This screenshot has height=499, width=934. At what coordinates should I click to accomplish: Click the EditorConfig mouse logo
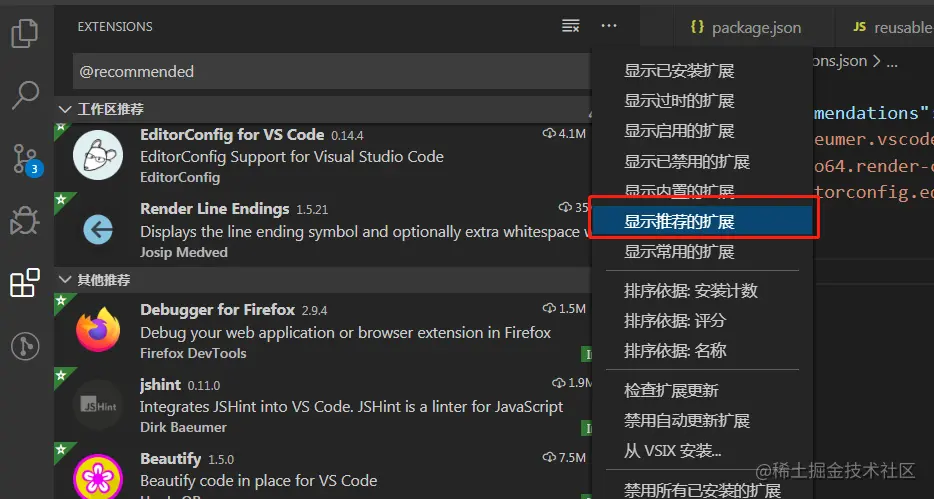click(98, 155)
